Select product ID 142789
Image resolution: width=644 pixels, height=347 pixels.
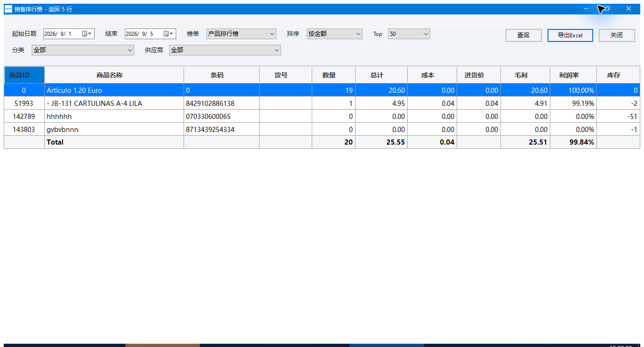point(24,117)
